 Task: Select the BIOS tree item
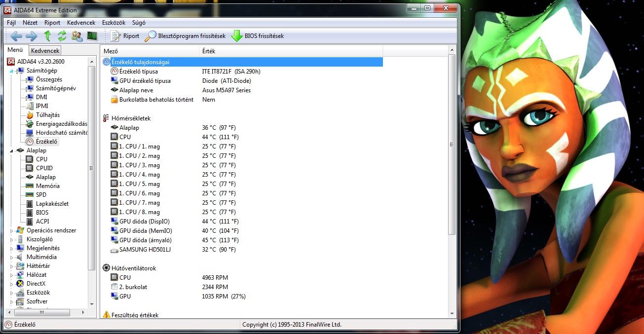pyautogui.click(x=42, y=213)
